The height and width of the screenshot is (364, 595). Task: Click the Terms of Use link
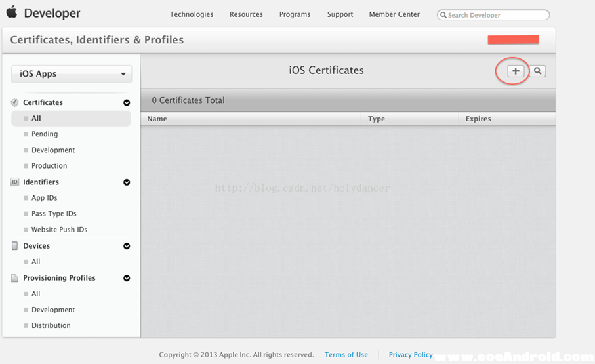(346, 355)
